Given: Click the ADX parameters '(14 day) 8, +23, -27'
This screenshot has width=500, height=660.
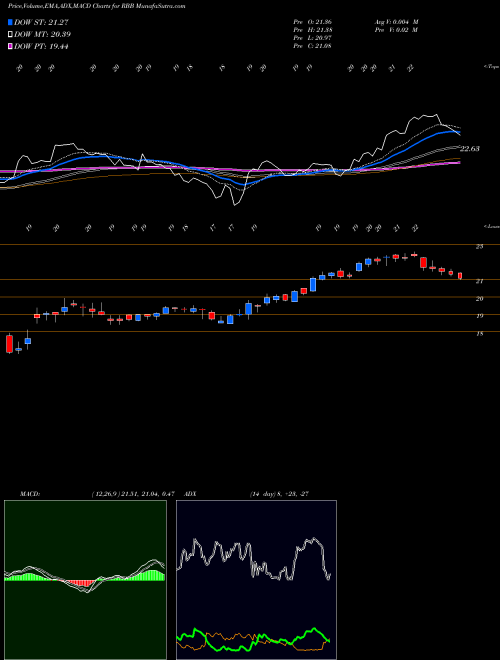Looking at the screenshot, I should pyautogui.click(x=279, y=494).
